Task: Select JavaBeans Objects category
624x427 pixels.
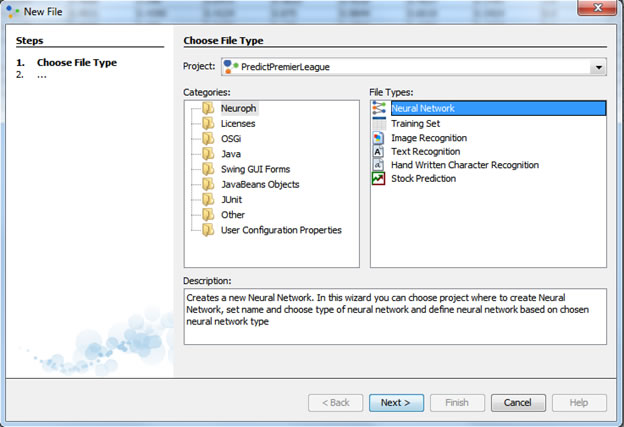Action: (260, 185)
